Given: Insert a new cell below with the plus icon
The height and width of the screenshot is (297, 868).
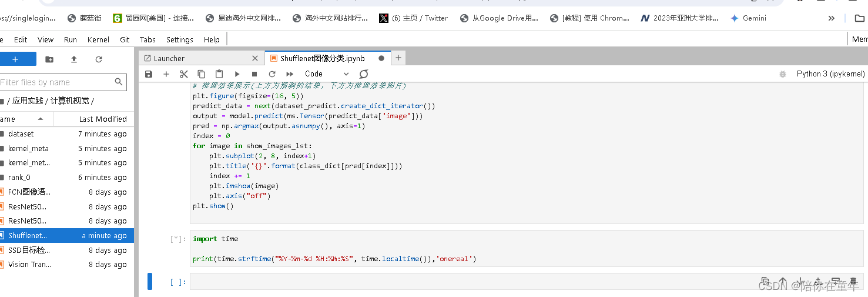Looking at the screenshot, I should pyautogui.click(x=166, y=74).
